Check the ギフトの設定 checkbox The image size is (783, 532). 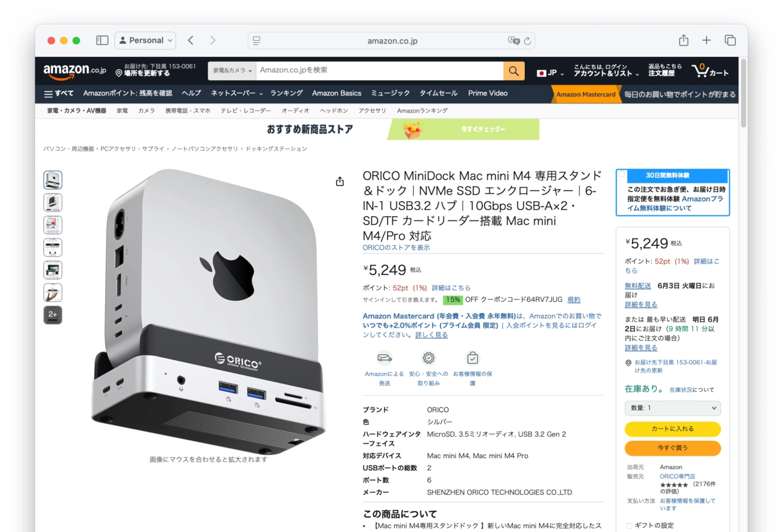point(629,525)
